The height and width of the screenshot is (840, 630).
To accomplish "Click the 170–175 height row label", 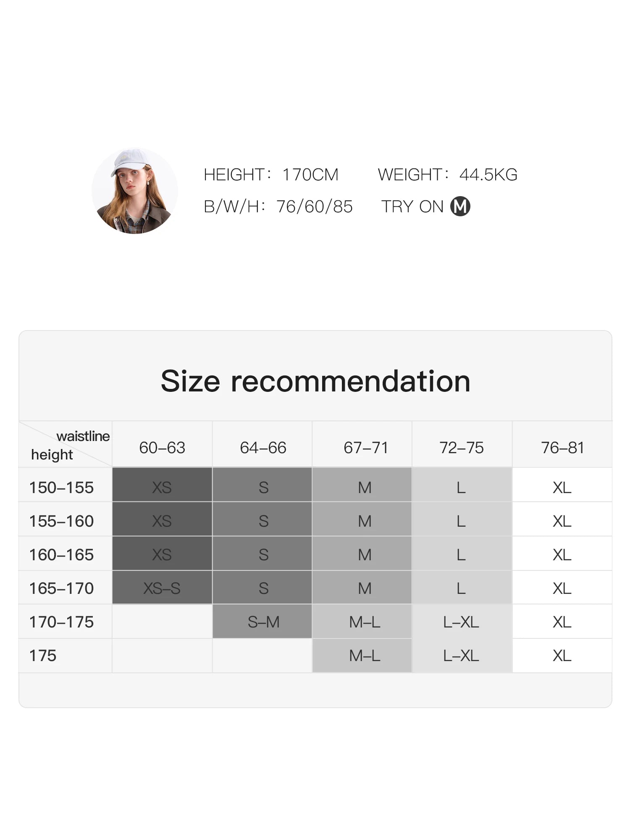I will [x=61, y=622].
